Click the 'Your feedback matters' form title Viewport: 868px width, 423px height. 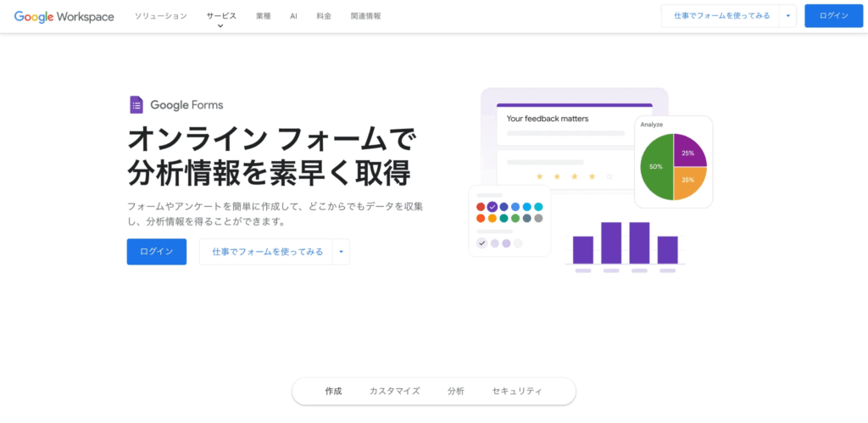point(548,119)
